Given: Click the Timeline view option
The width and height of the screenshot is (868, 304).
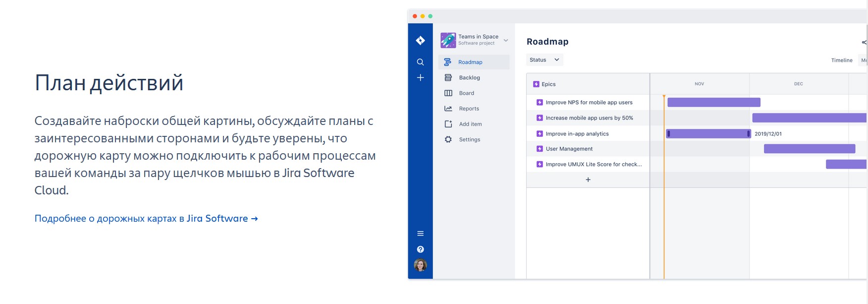Looking at the screenshot, I should [841, 61].
